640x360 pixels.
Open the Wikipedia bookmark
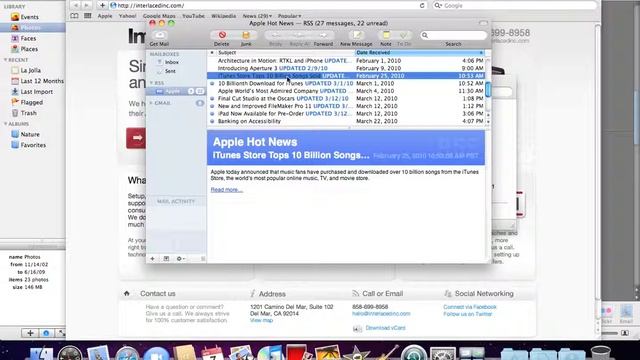tap(223, 16)
